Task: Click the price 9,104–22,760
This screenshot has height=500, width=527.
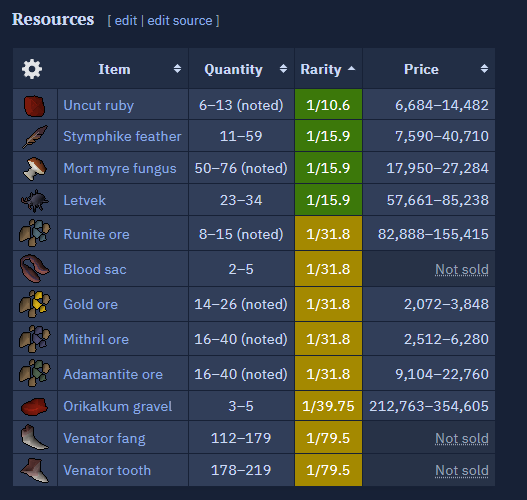Action: (442, 374)
